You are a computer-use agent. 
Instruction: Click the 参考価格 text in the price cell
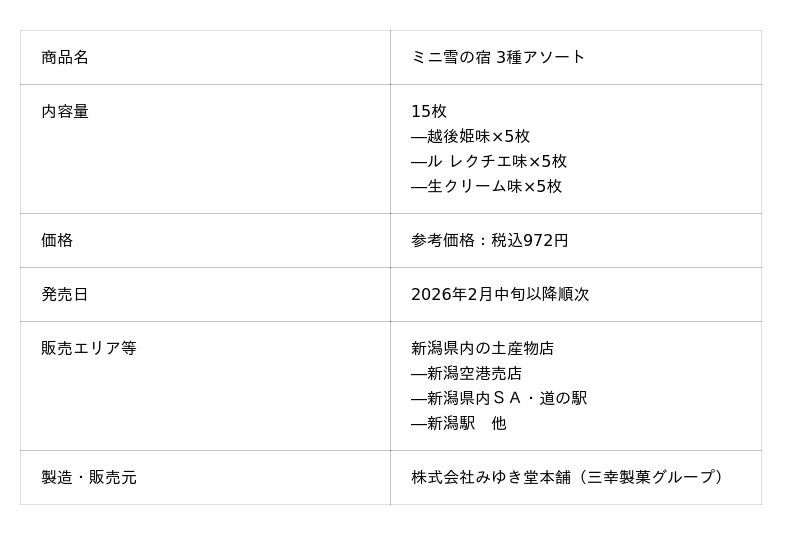point(443,240)
